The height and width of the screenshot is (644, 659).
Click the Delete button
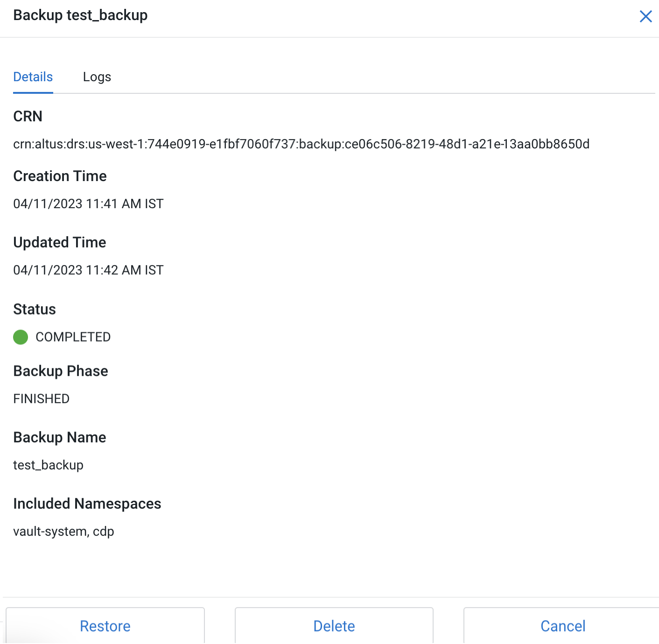334,626
